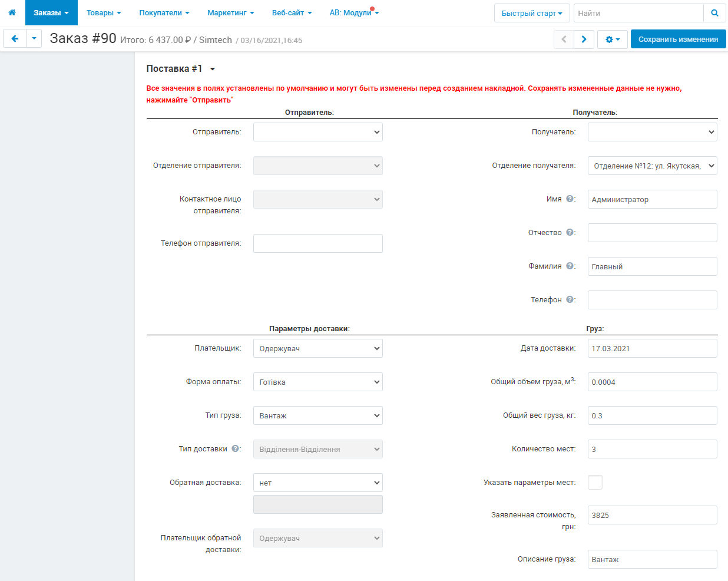This screenshot has height=581, width=728.
Task: Click the Быстрый старт button
Action: coord(531,13)
